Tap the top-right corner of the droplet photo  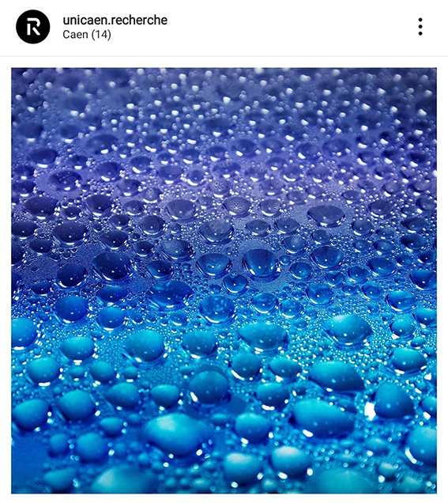pos(431,73)
